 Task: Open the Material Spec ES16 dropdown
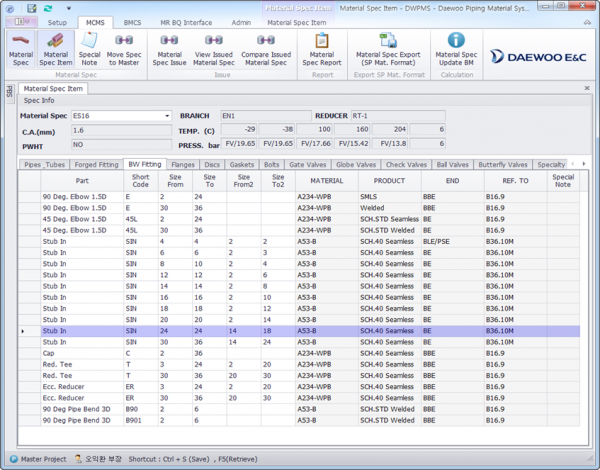[x=167, y=116]
